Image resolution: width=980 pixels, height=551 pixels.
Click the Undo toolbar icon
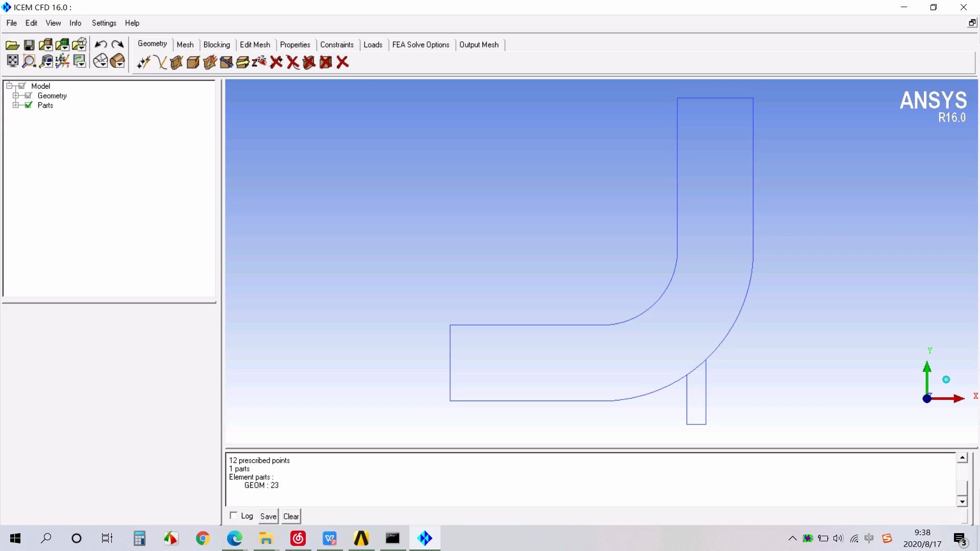[x=100, y=44]
